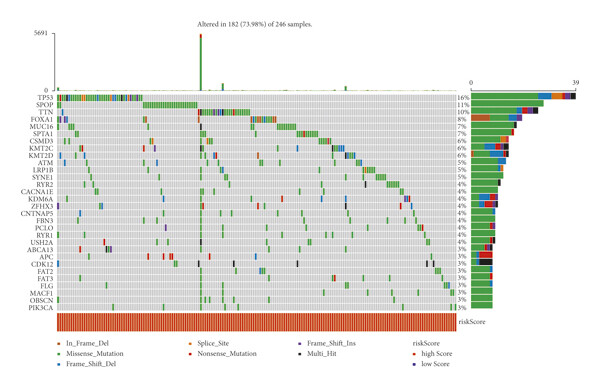This screenshot has width=600, height=388.
Task: Select the PIK3CA gene row label
Action: pos(41,308)
